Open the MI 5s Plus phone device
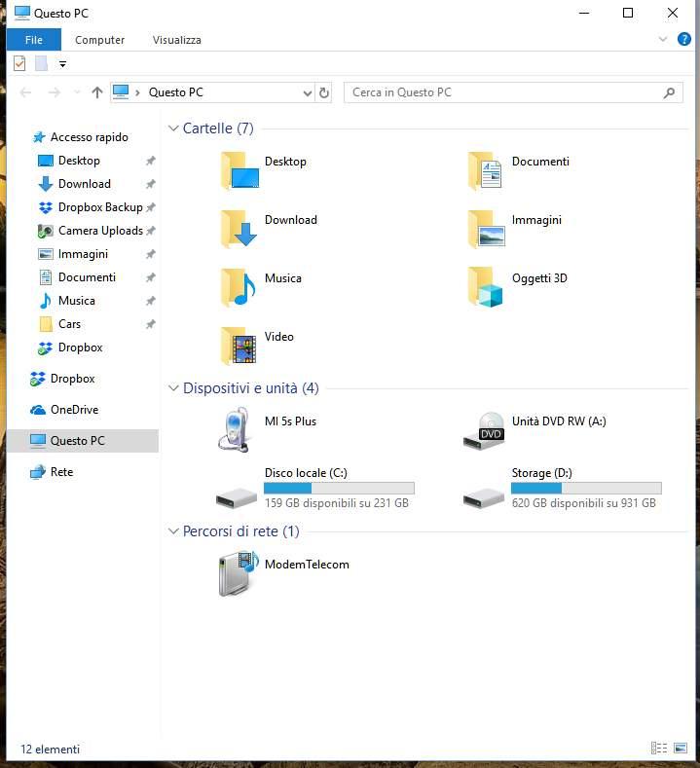 tap(237, 429)
